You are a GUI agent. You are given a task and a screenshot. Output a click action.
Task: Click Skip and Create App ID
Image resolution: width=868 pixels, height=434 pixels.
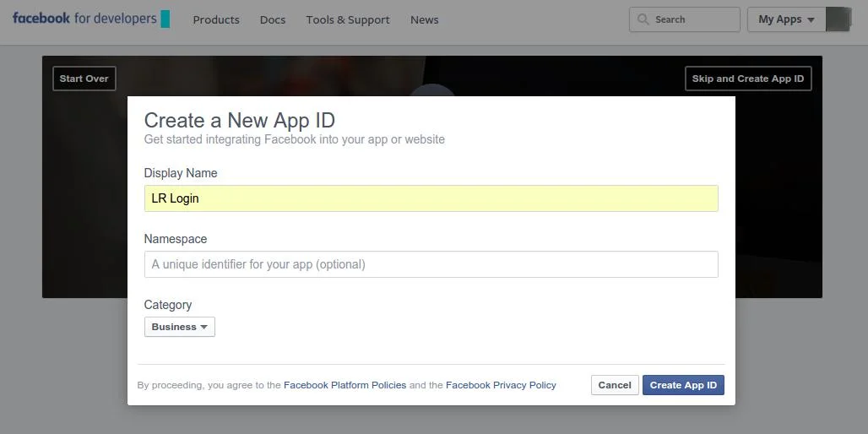[748, 79]
